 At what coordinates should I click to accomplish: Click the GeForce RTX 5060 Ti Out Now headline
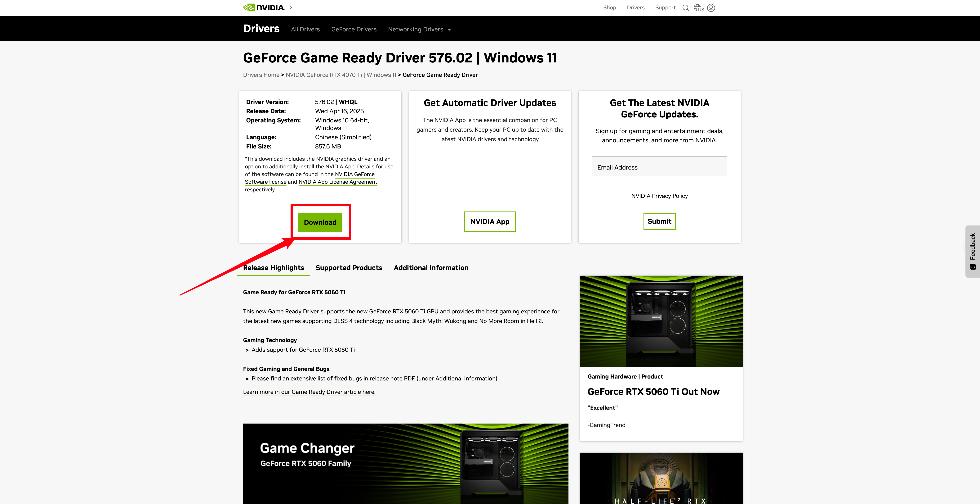(653, 392)
